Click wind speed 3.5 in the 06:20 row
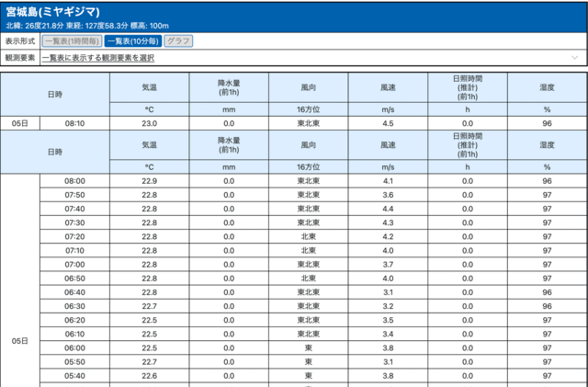 point(388,320)
